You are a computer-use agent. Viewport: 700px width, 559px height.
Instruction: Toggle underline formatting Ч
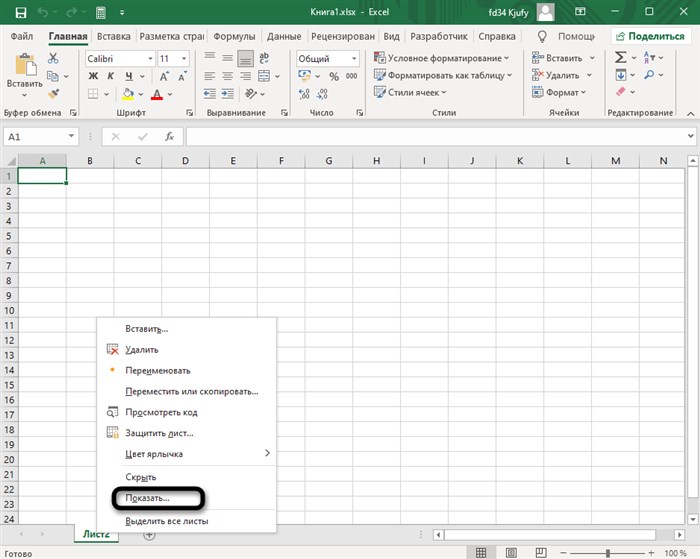[x=129, y=76]
